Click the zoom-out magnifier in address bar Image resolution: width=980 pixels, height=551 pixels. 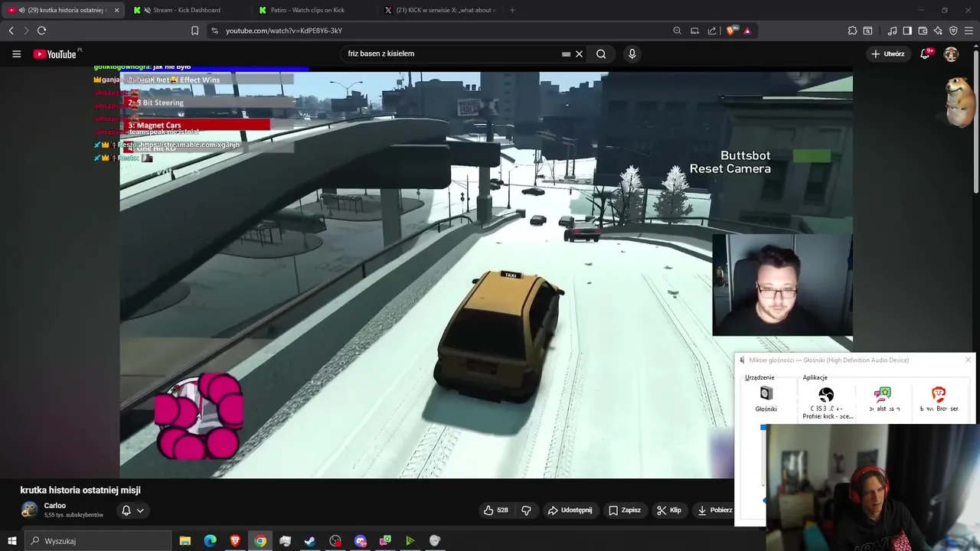coord(677,31)
